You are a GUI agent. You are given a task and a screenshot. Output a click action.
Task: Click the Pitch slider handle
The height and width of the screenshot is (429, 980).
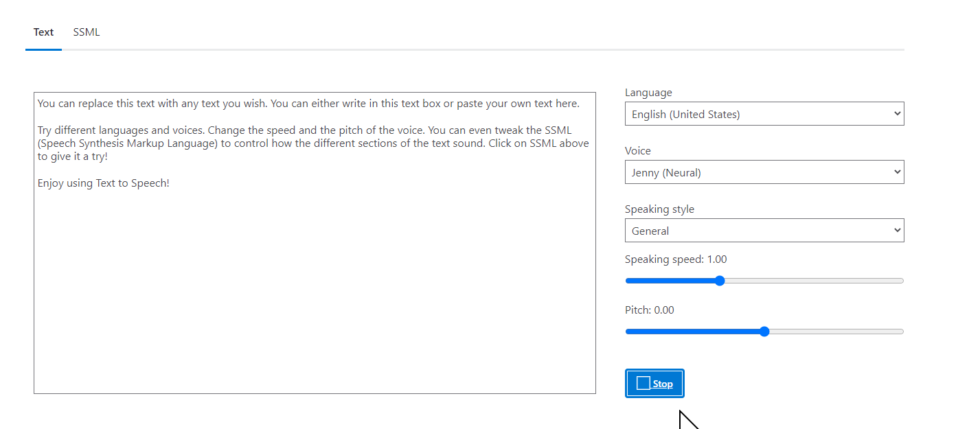coord(764,332)
